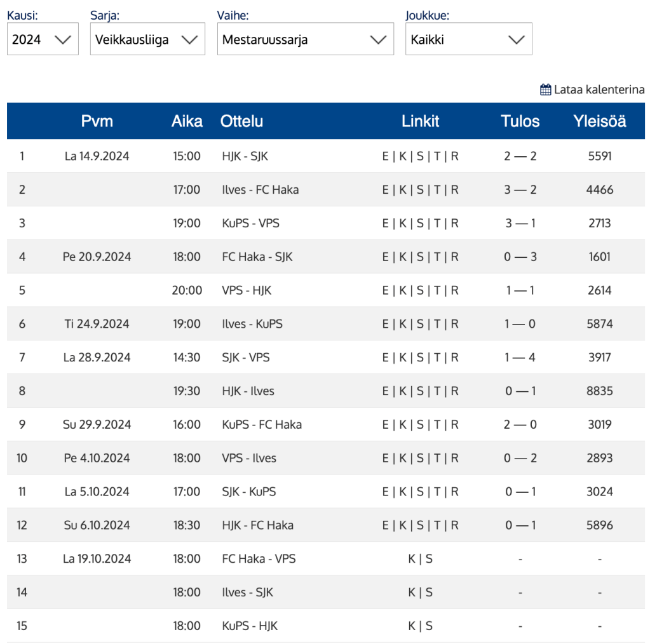Click K link for FC Haka - VPS
Viewport: 650px width, 644px height.
(412, 559)
